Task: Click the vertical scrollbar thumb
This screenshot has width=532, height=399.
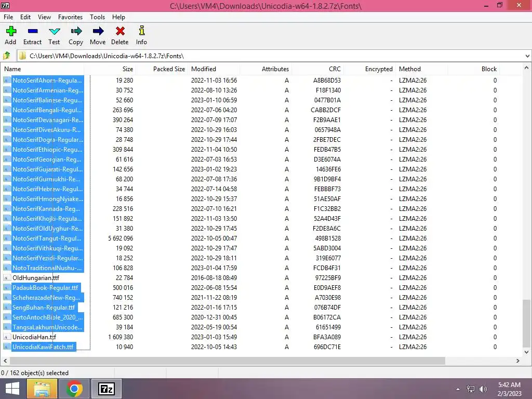Action: pyautogui.click(x=526, y=323)
